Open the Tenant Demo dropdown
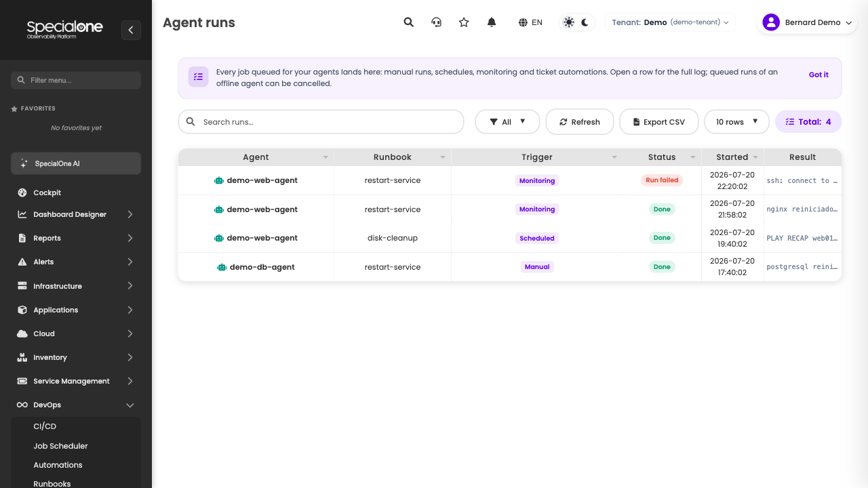The image size is (868, 488). point(670,22)
